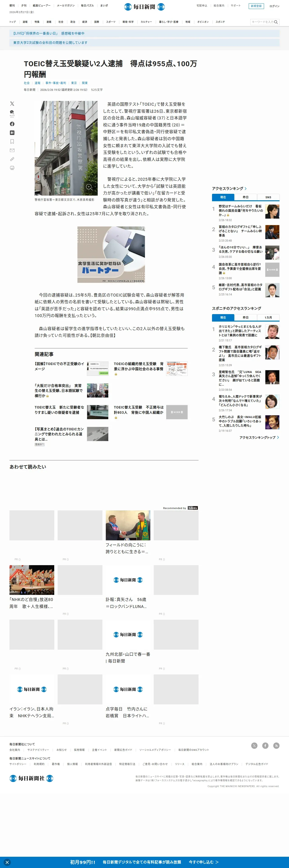The height and width of the screenshot is (868, 289).
Task: Click ad info icon on NEC advertisement
Action: point(143,228)
